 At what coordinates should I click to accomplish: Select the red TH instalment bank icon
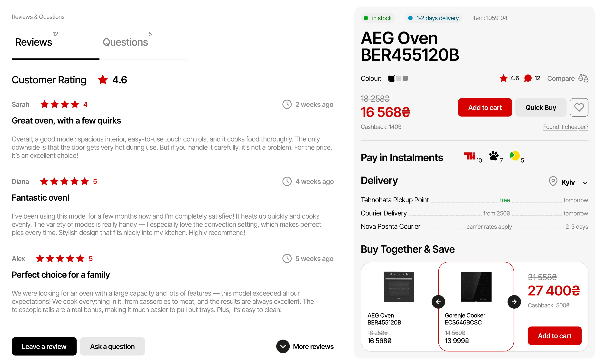tap(470, 156)
